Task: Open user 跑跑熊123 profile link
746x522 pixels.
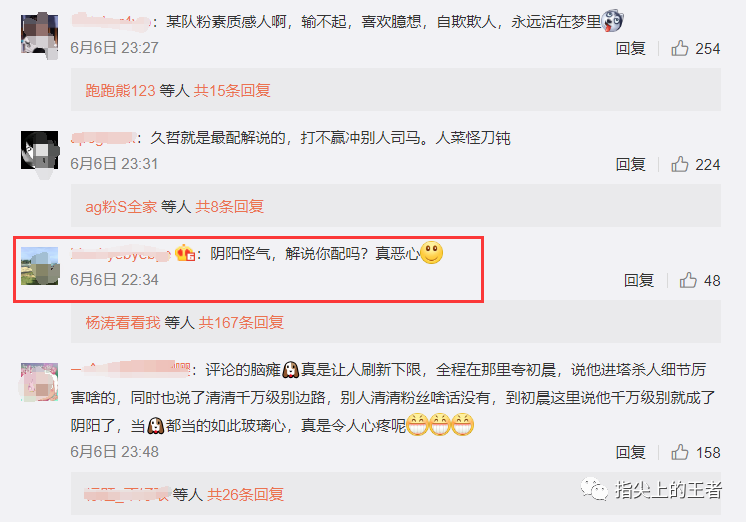Action: [120, 90]
